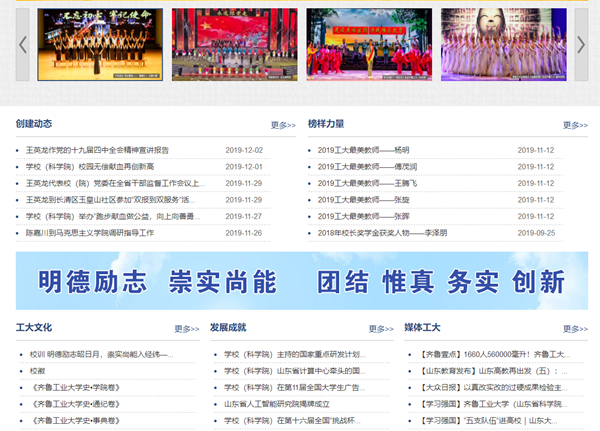Click the 明德励志 崇实尚能 banner

(x=301, y=281)
